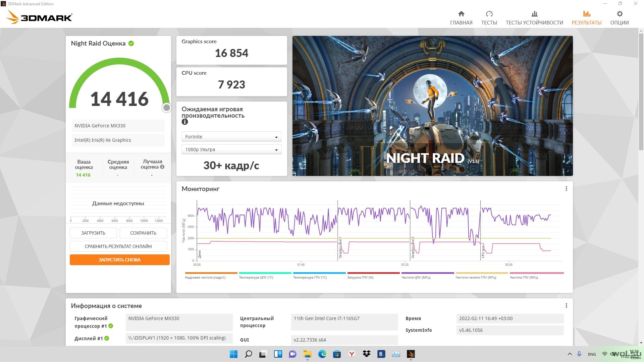644x362 pixels.
Task: Open File Explorer from taskbar
Action: pyautogui.click(x=308, y=354)
